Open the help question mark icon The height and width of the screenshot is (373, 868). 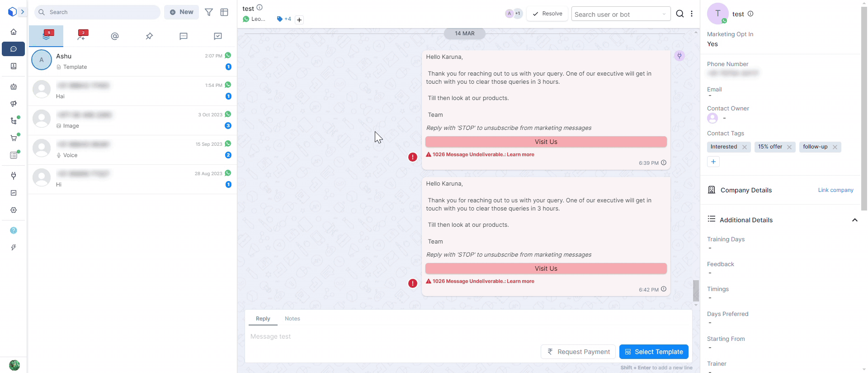pos(14,230)
